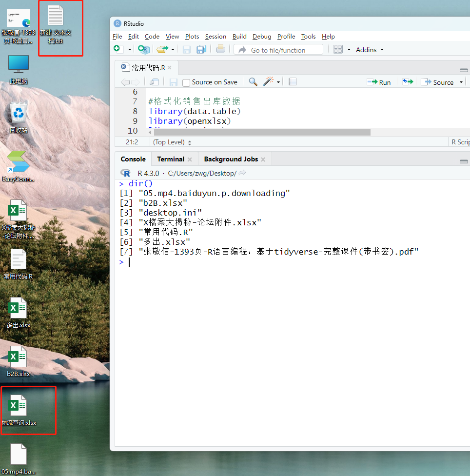Select the 新建文本文档.txt desktop icon

(56, 25)
